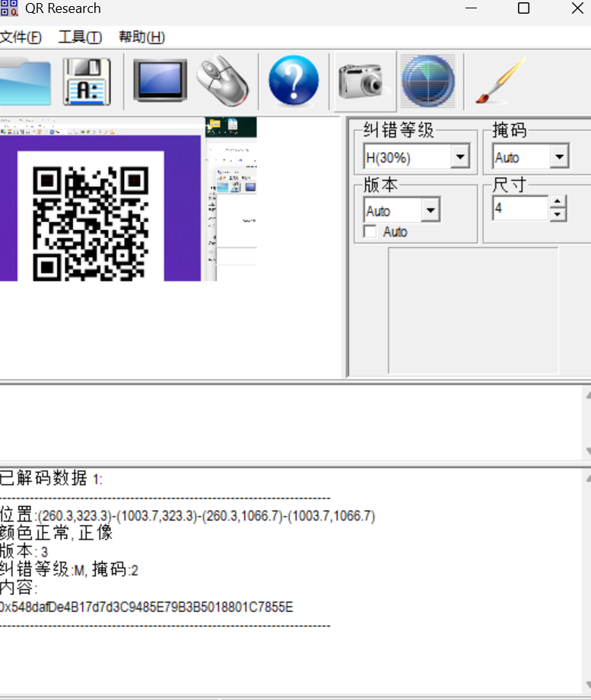The height and width of the screenshot is (700, 591).
Task: Click the 内容: label line
Action: (x=18, y=588)
